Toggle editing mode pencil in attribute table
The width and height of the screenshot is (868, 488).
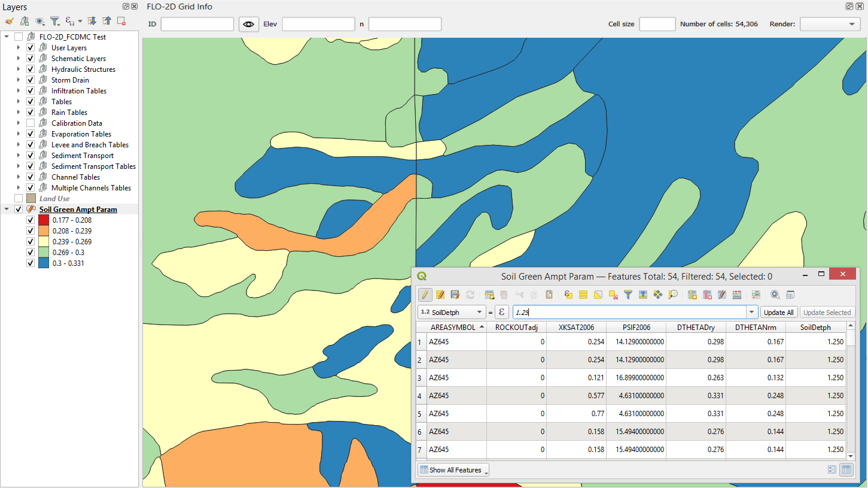[x=425, y=295]
